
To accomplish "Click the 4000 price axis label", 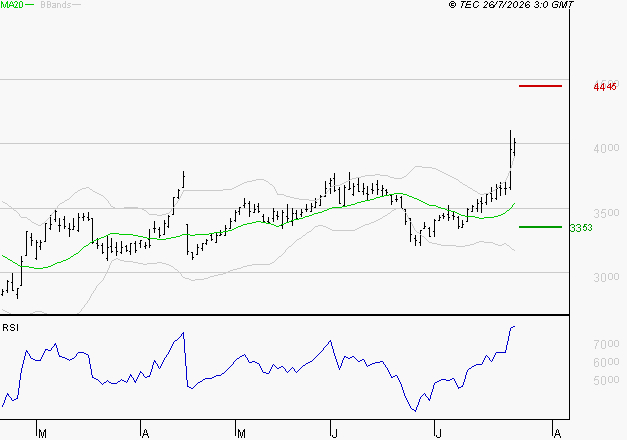I will [606, 148].
